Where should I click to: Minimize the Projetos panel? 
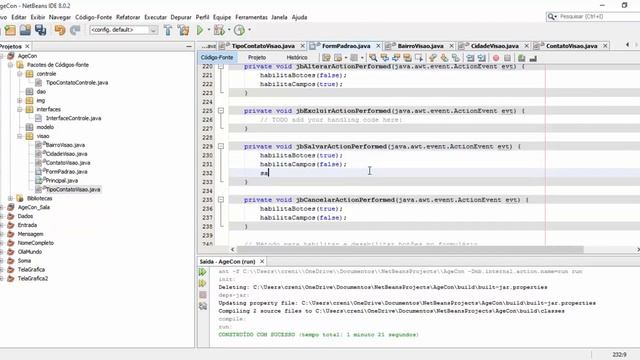coord(189,47)
